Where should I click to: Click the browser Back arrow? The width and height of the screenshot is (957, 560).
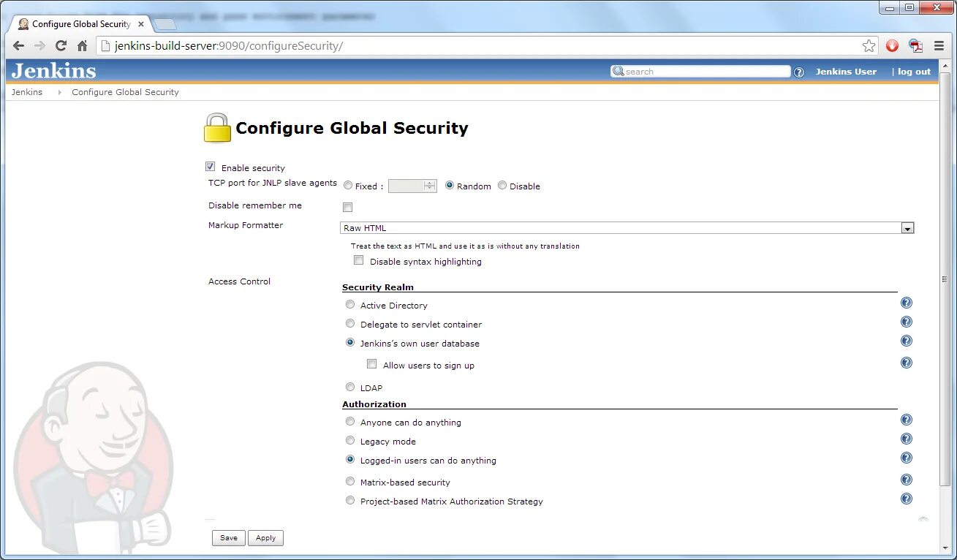(19, 46)
